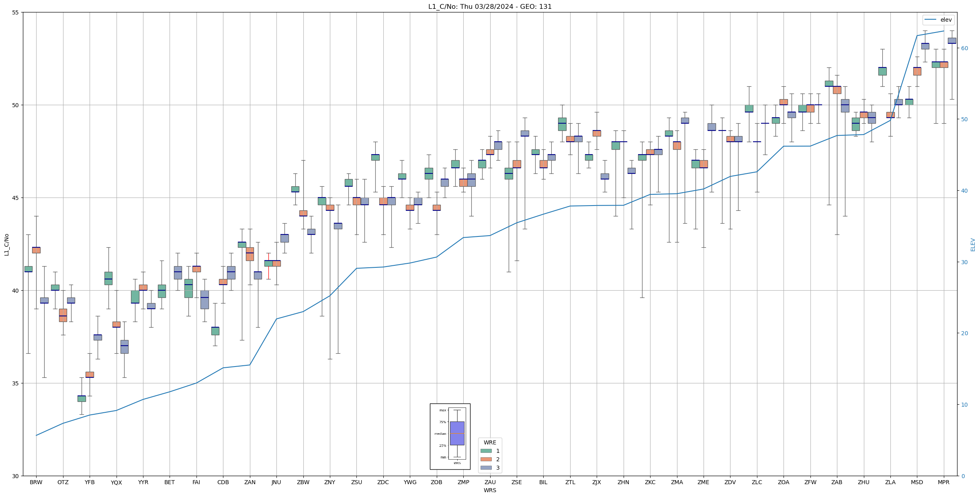Screen dimensions: 980x497
Task: Click the chart title L1_C/No text
Action: point(490,6)
